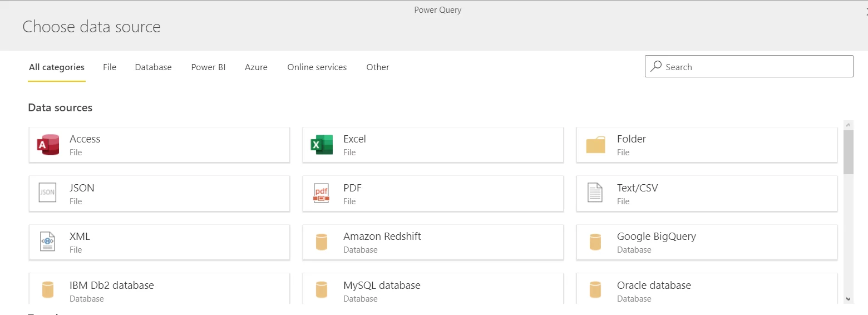The width and height of the screenshot is (868, 315).
Task: Click the Oracle database cylinder icon
Action: click(x=595, y=290)
